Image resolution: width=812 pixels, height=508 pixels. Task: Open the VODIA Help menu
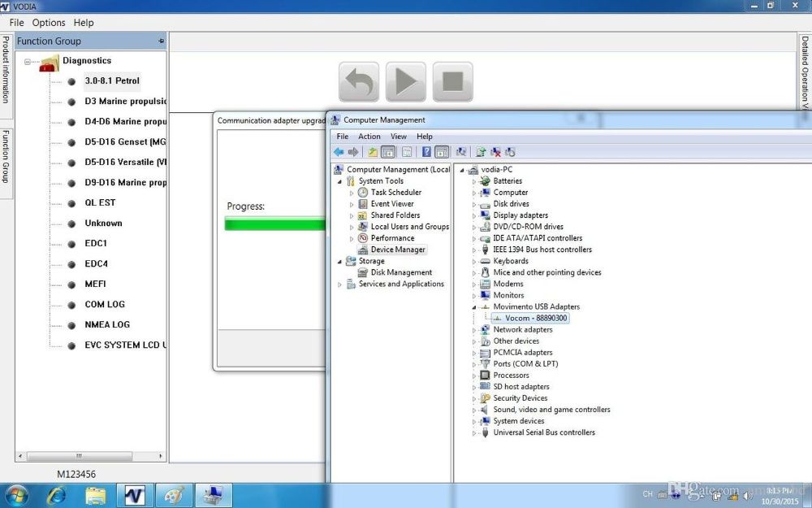[84, 23]
